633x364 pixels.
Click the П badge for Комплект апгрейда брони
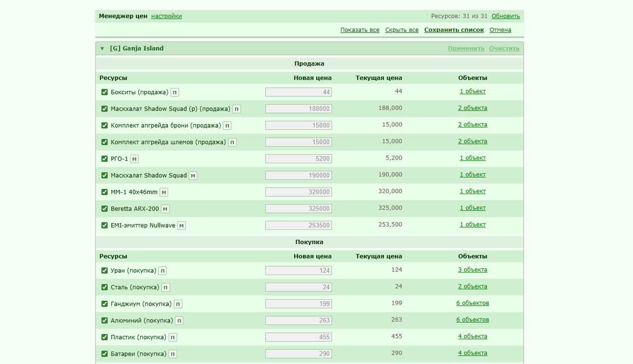click(227, 125)
